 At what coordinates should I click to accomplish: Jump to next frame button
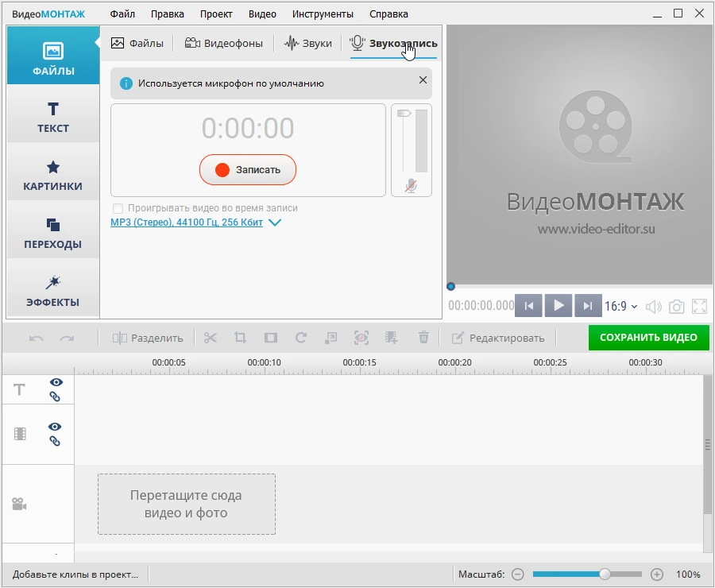coord(588,306)
